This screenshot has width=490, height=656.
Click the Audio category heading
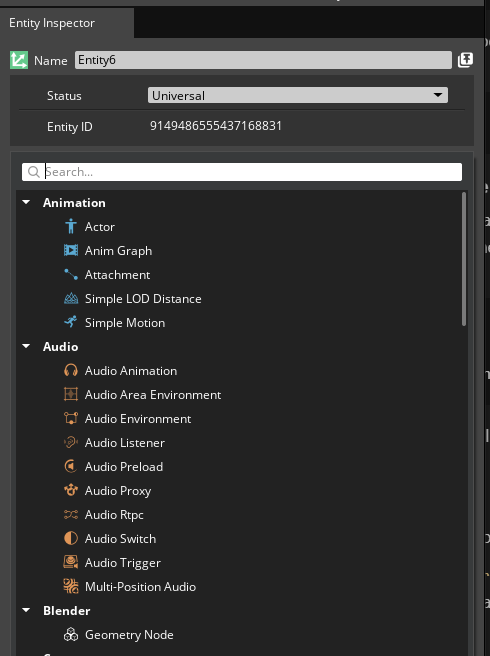(x=60, y=346)
